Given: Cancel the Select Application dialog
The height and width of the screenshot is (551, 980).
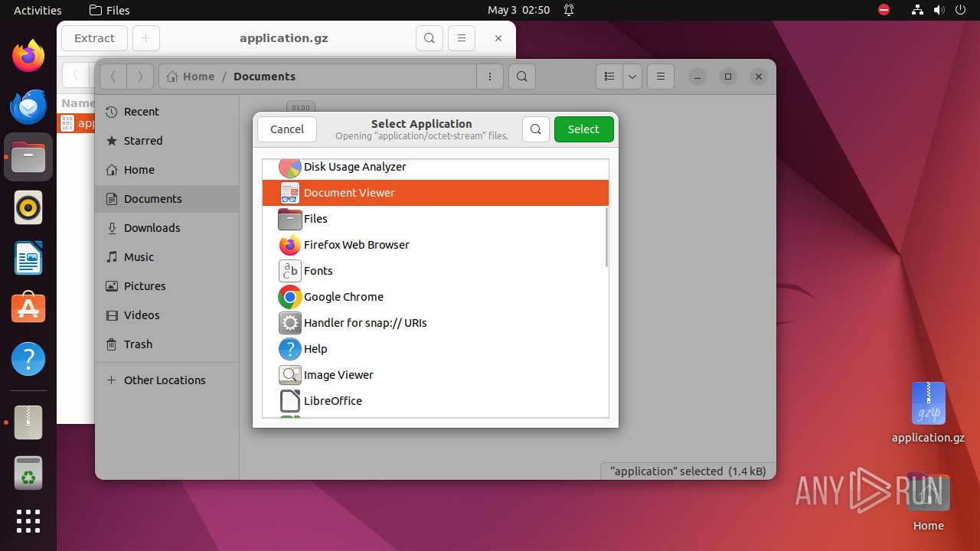Looking at the screenshot, I should [x=287, y=129].
